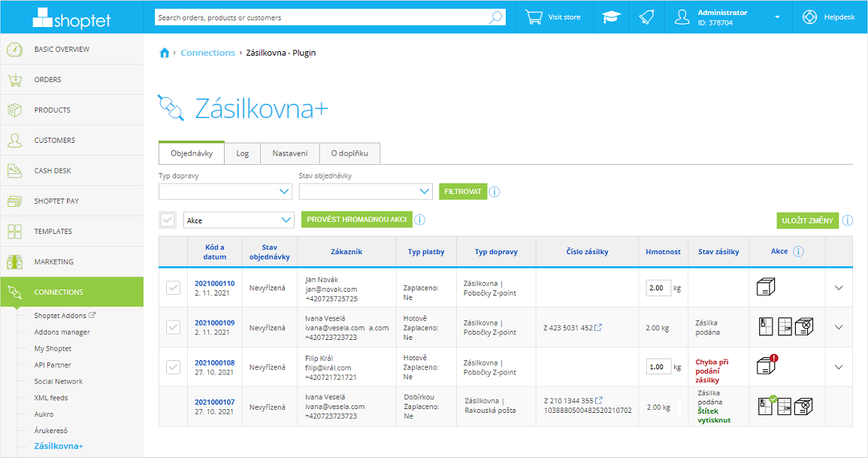Open order link 2021000107
This screenshot has height=458, width=868.
[x=215, y=402]
